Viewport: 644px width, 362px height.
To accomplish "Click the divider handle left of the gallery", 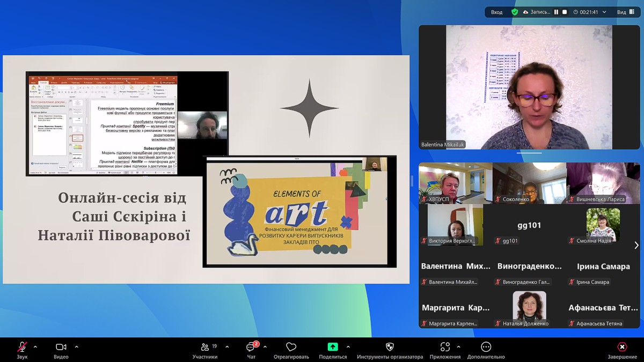I will coord(412,181).
